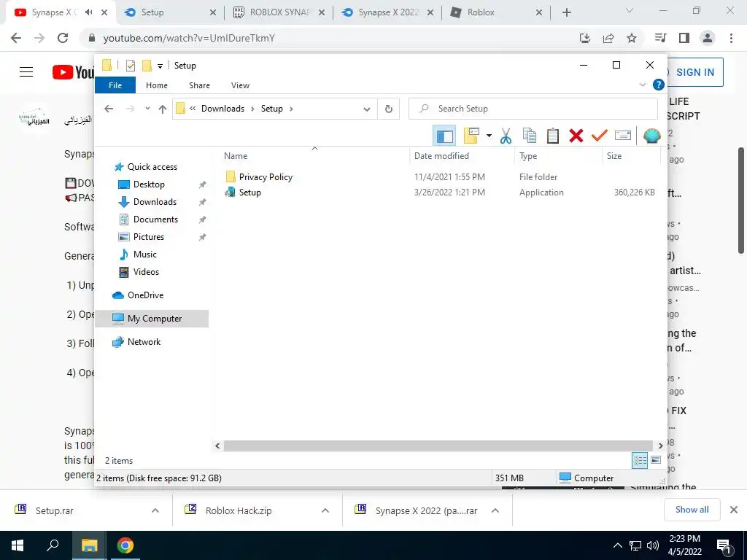Select Music in navigation pane
Image resolution: width=747 pixels, height=560 pixels.
coord(145,254)
